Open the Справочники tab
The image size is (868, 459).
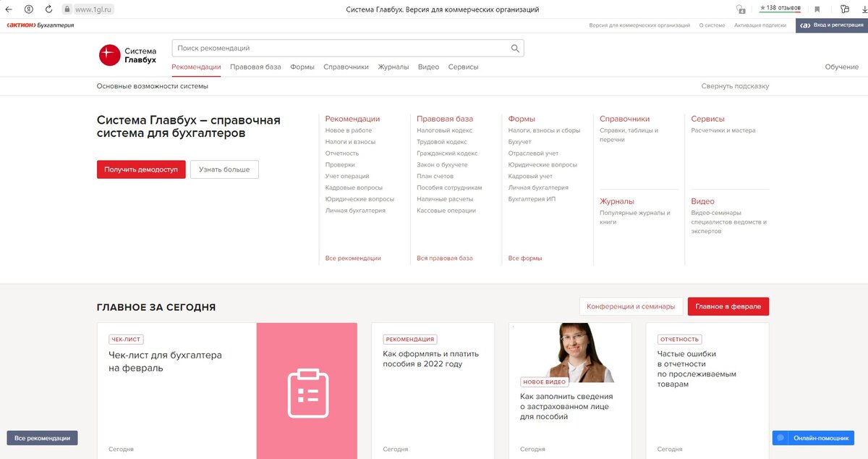tap(346, 67)
